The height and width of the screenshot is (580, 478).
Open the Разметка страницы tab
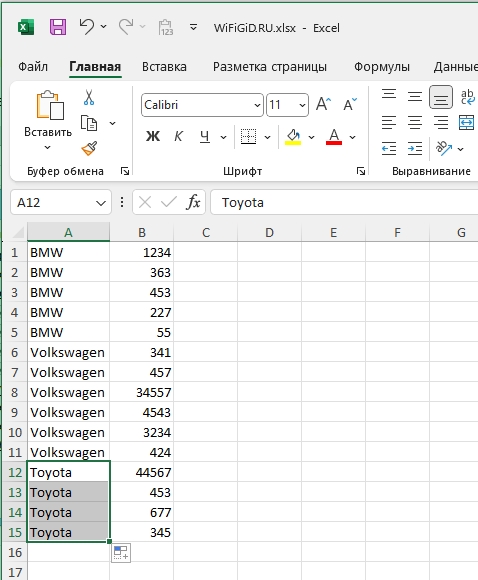pyautogui.click(x=270, y=67)
